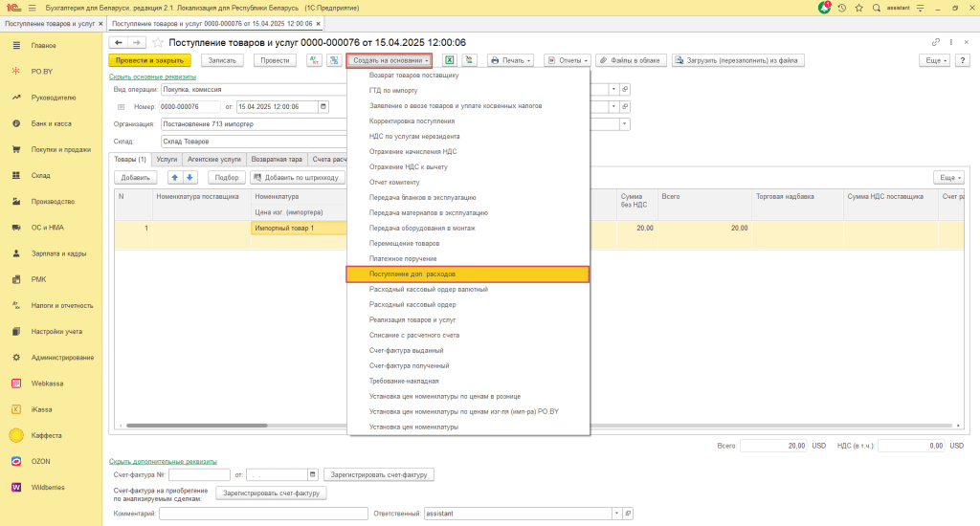
Task: Click Провести и закрыть button
Action: tap(150, 60)
